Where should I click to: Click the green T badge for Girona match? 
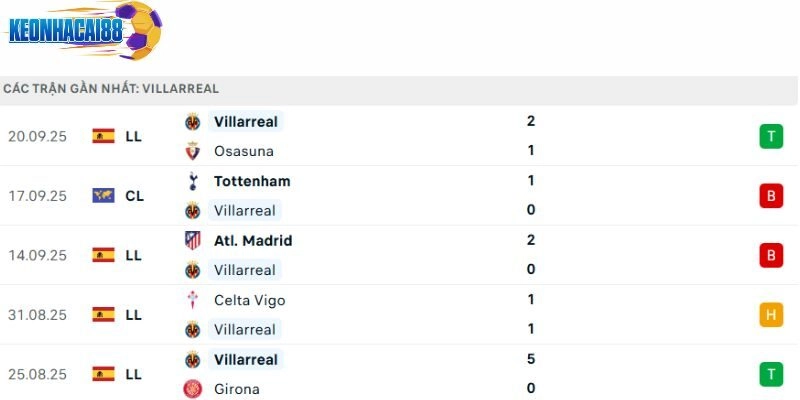pos(770,374)
